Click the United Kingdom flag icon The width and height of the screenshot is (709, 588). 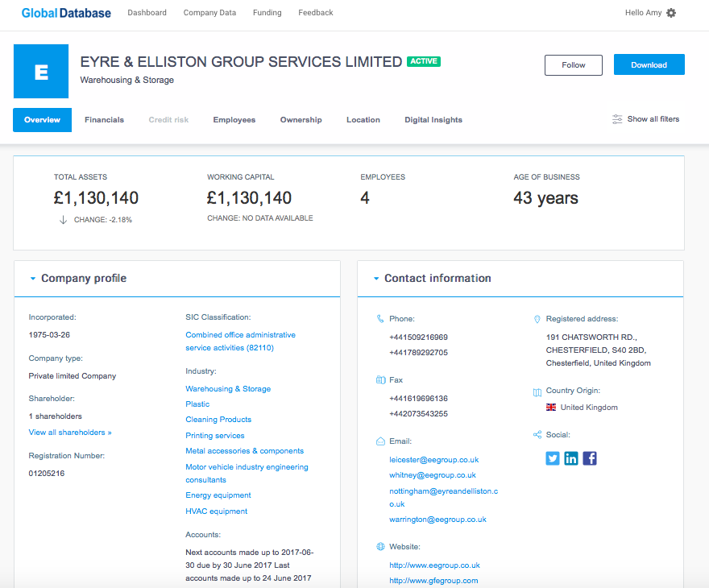click(551, 408)
